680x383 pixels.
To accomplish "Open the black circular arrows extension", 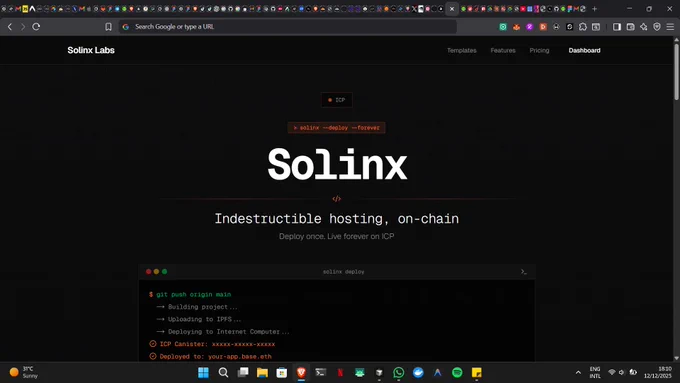I will pyautogui.click(x=569, y=27).
